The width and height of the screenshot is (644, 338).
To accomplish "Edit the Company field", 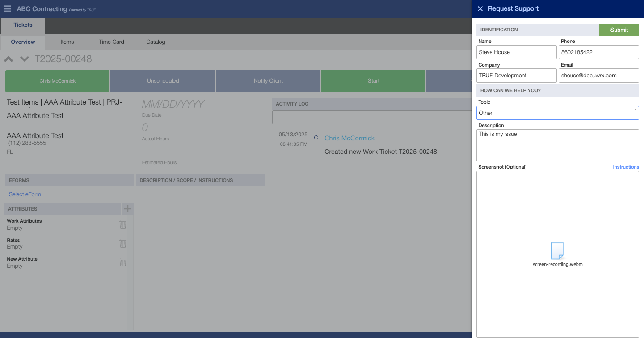I will point(517,76).
